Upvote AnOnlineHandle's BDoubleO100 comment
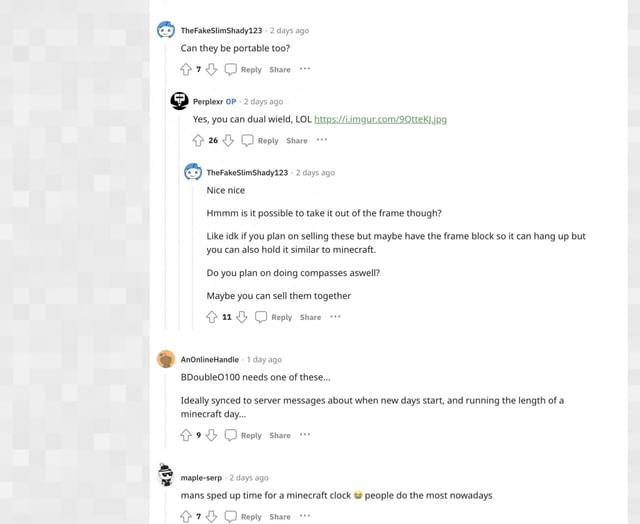 pyautogui.click(x=186, y=435)
